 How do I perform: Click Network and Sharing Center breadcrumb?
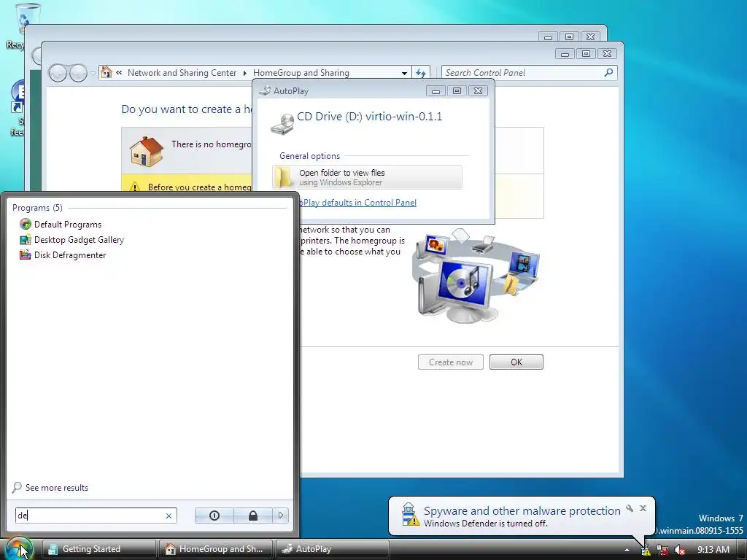tap(182, 73)
